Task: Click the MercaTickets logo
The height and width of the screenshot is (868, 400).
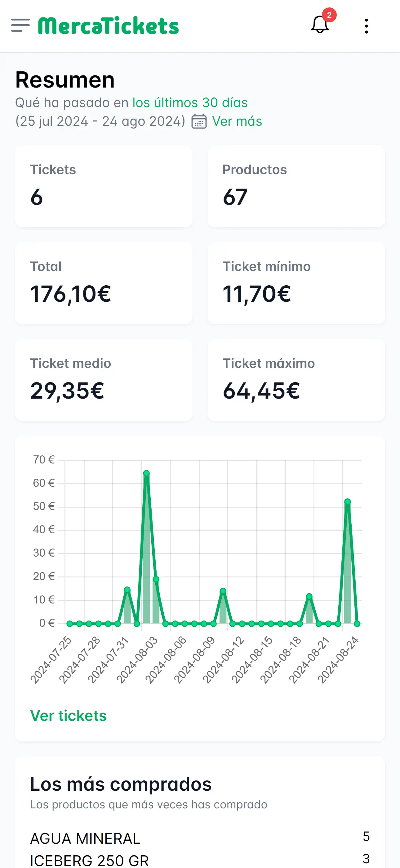Action: pyautogui.click(x=109, y=25)
